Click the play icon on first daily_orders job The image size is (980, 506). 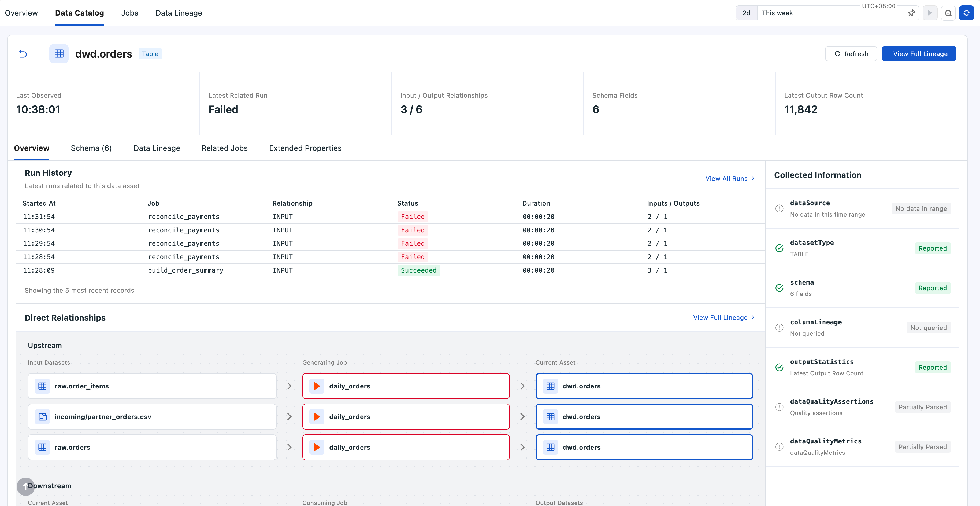(x=317, y=386)
